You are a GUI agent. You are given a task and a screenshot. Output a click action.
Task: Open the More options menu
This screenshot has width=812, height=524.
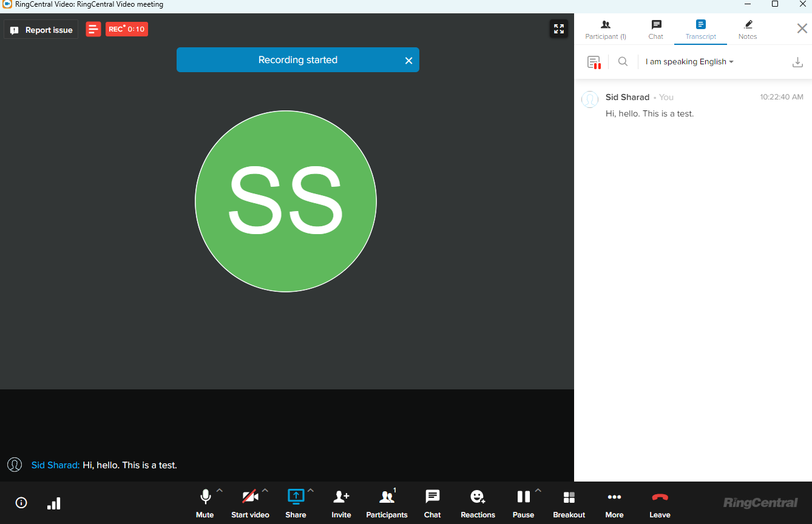[x=614, y=503]
